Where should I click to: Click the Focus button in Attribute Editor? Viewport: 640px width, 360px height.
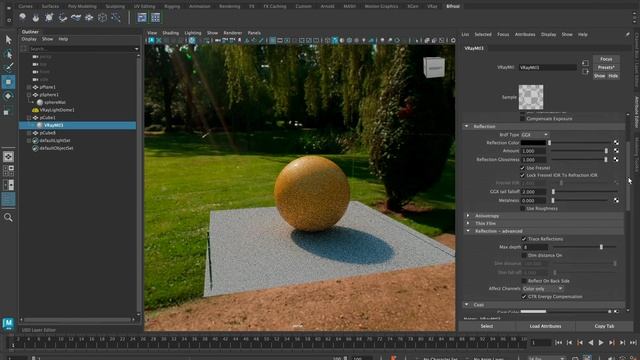pos(606,59)
